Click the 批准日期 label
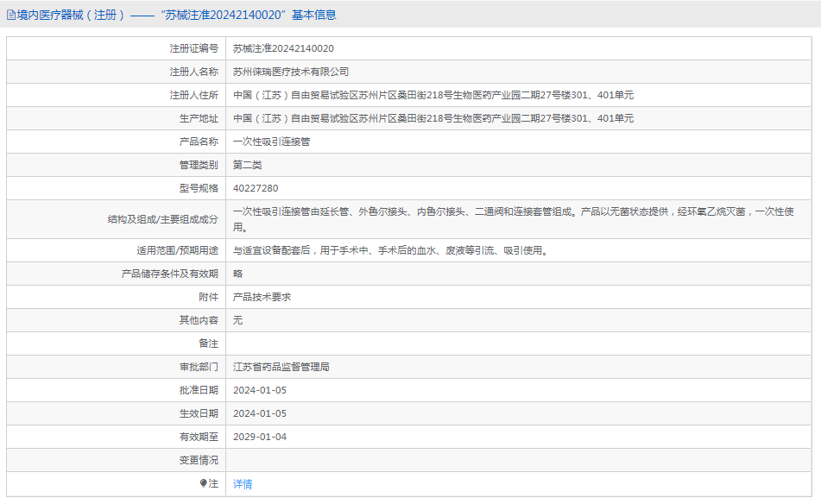The width and height of the screenshot is (821, 504). click(x=199, y=390)
